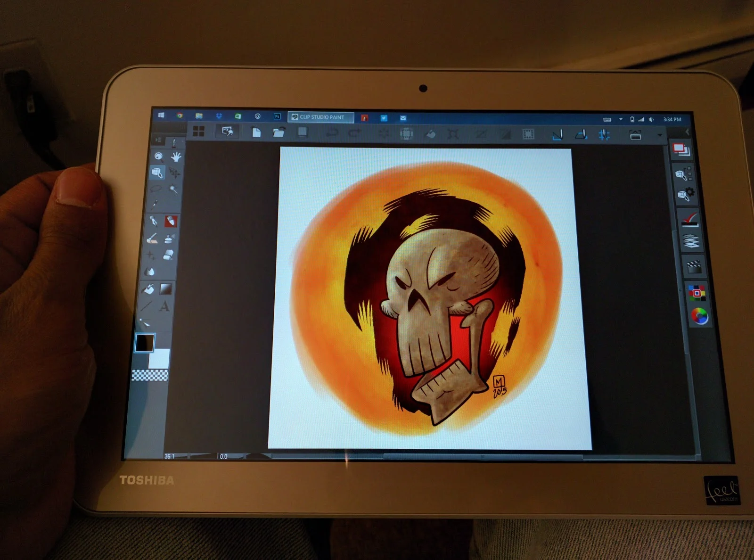Select the Lasso selection tool
754x560 pixels.
[x=156, y=189]
